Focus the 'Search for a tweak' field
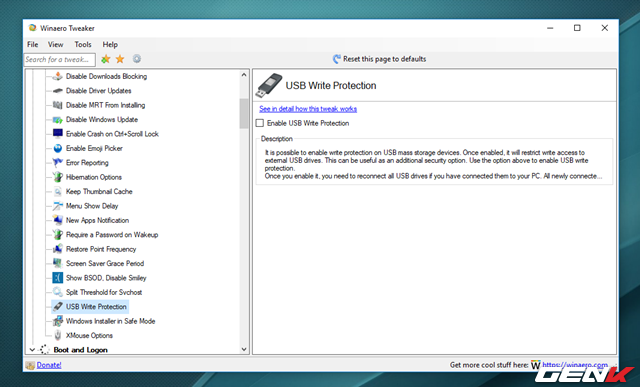640x387 pixels. (60, 60)
